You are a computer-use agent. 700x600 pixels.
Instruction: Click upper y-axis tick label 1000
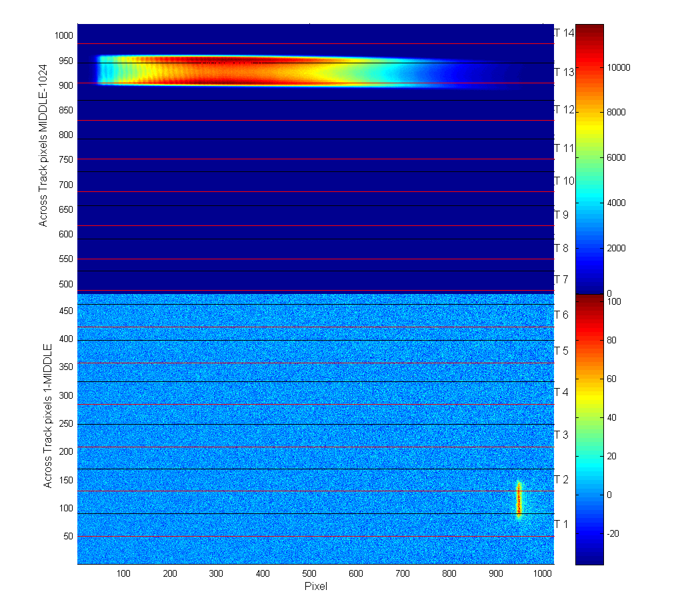click(x=64, y=36)
